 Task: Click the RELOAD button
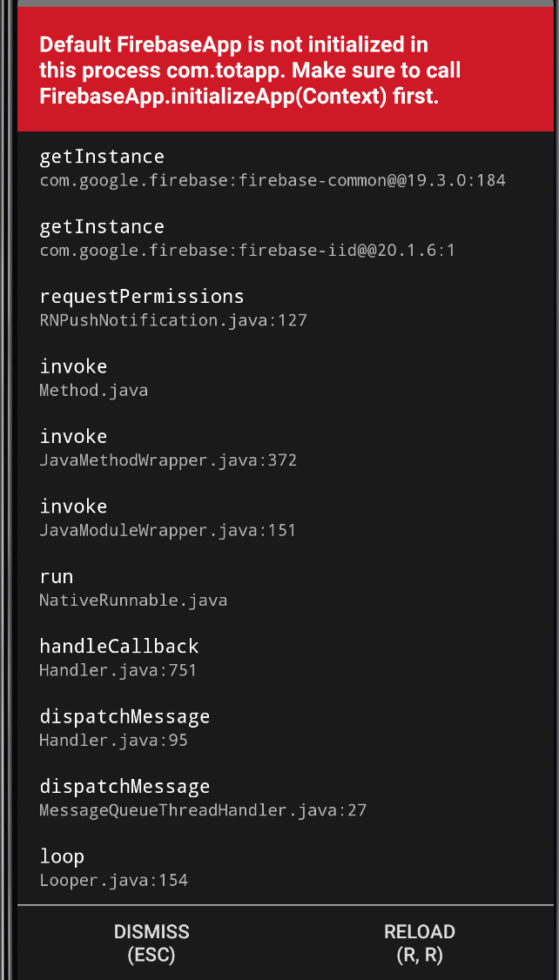420,943
